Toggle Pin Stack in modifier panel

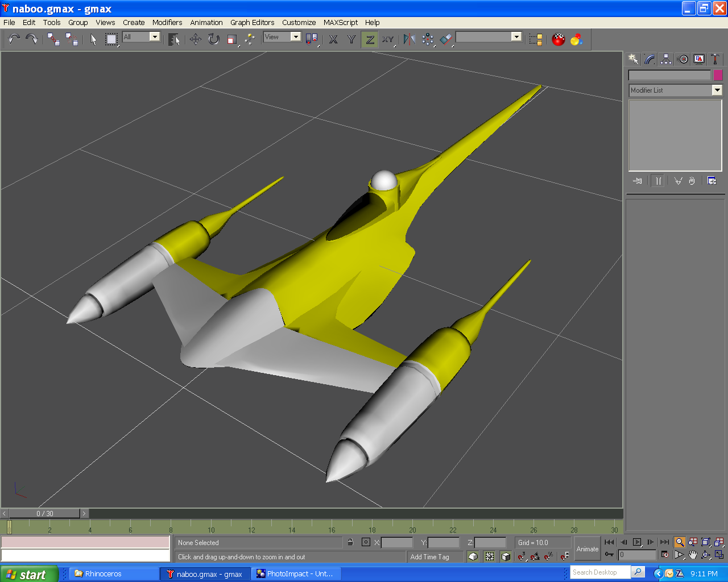(637, 181)
